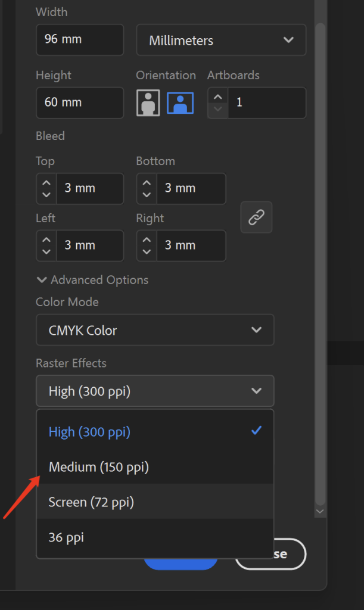Collapse the Raster Effects dropdown

click(x=155, y=391)
